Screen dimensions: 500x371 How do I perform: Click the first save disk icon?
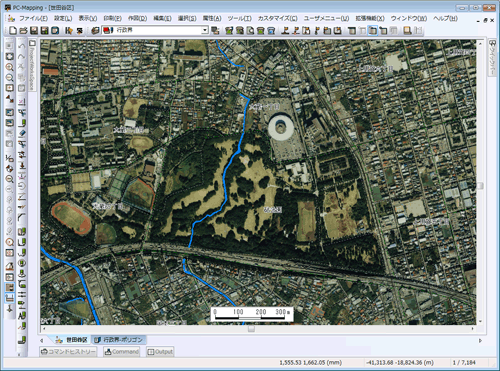(x=34, y=31)
